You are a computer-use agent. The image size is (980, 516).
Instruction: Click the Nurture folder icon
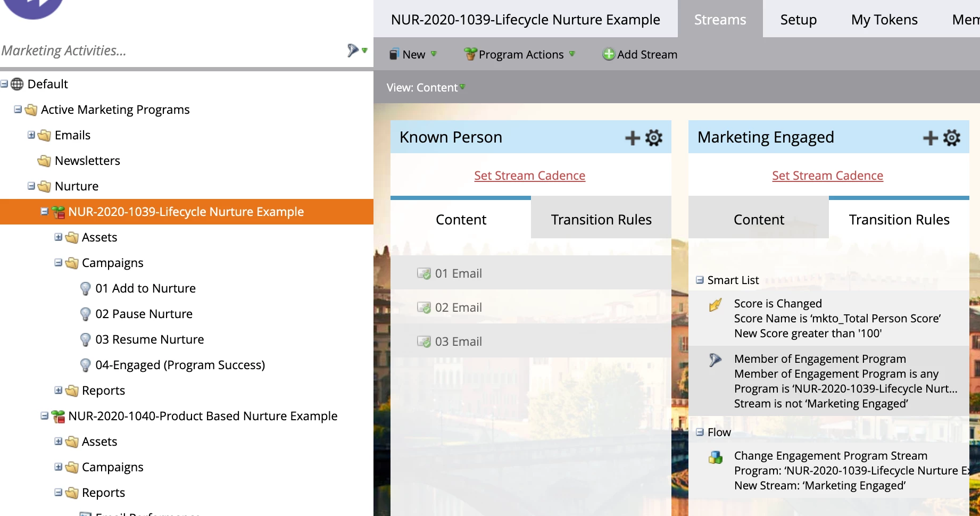44,186
